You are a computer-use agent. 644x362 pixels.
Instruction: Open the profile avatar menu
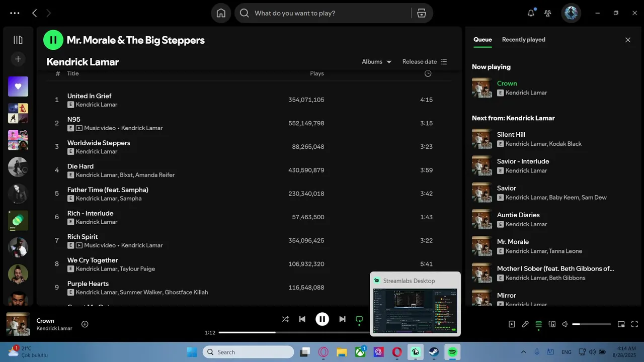571,13
